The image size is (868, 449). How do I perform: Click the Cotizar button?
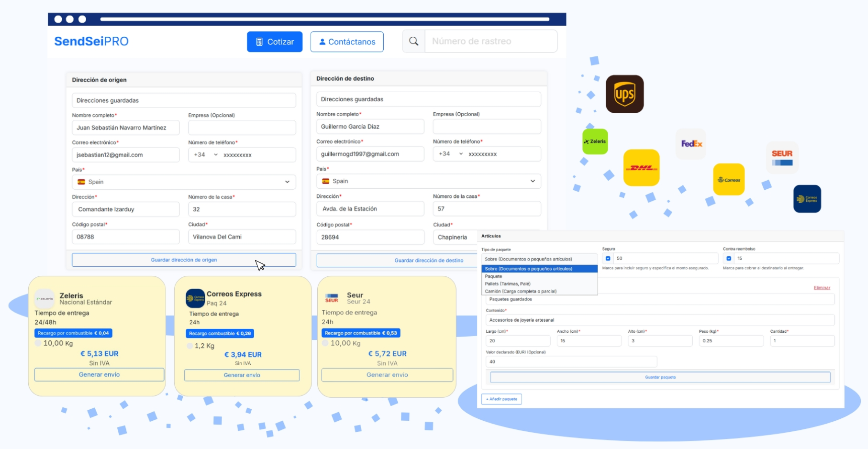point(274,42)
